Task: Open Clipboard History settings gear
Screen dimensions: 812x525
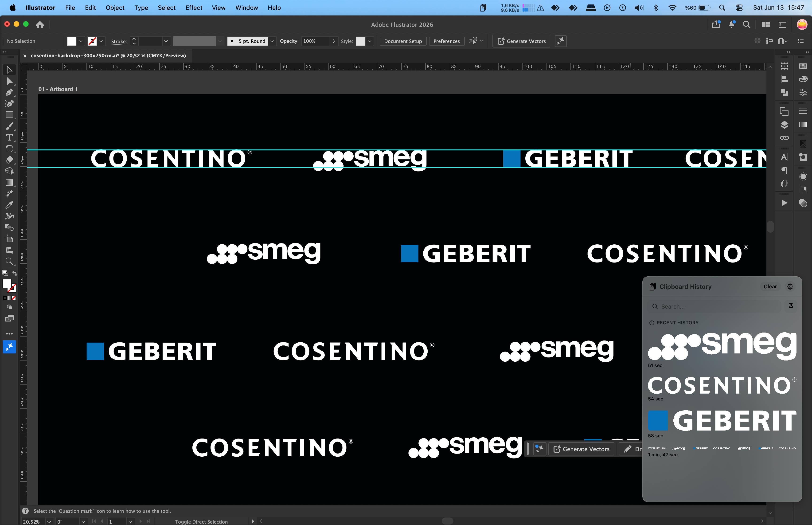Action: [790, 287]
